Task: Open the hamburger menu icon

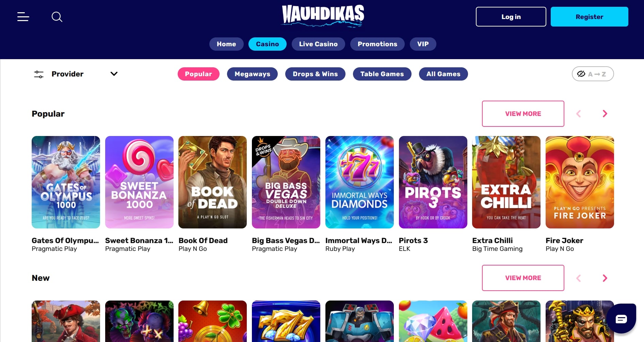Action: (x=23, y=17)
